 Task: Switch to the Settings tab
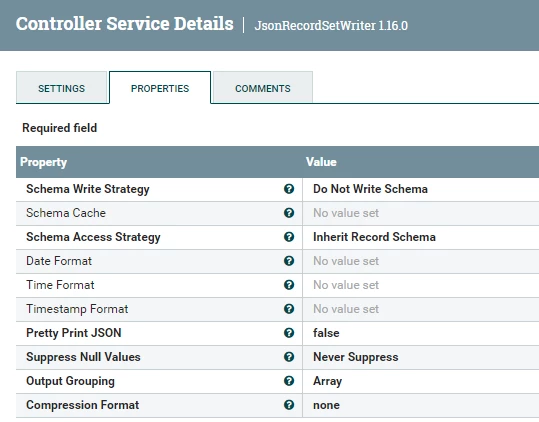(x=62, y=87)
